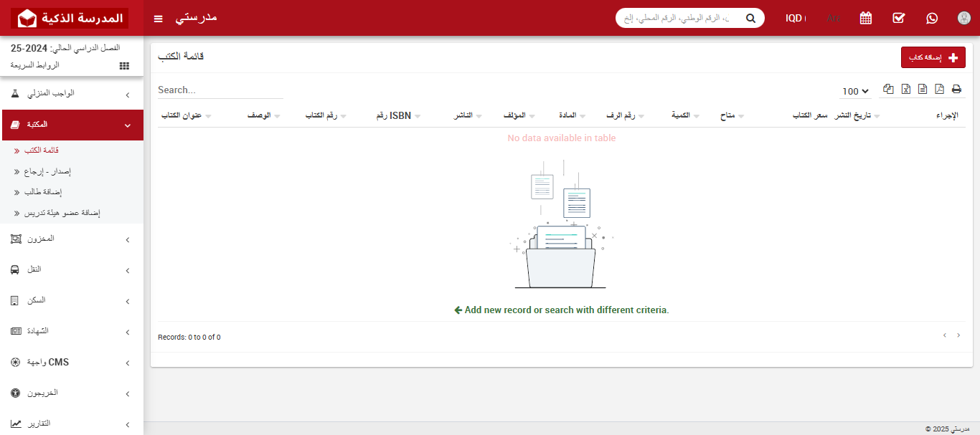
Task: Export the book list to Excel
Action: [x=906, y=90]
